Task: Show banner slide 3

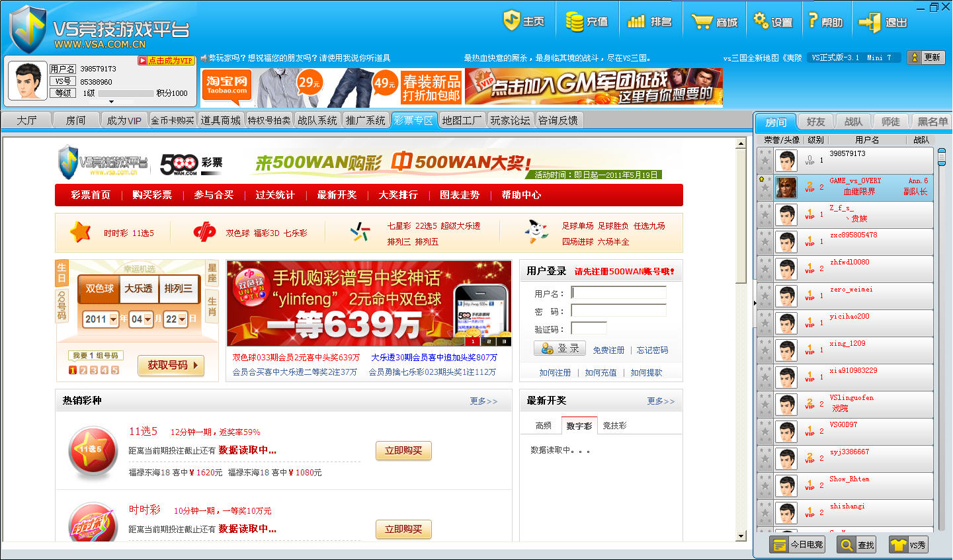Action: click(x=504, y=341)
